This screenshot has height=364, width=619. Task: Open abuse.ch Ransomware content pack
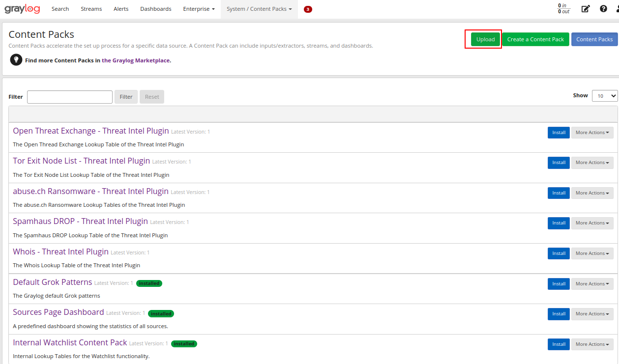pos(90,191)
